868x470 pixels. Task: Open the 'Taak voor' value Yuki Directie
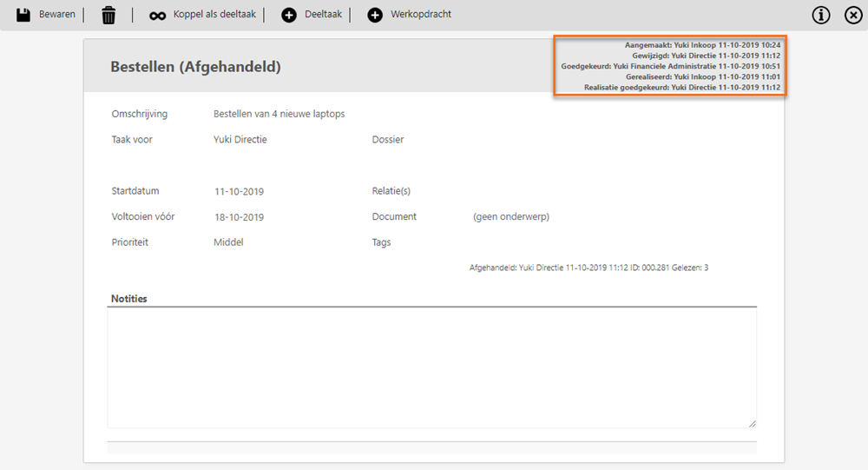(x=240, y=140)
